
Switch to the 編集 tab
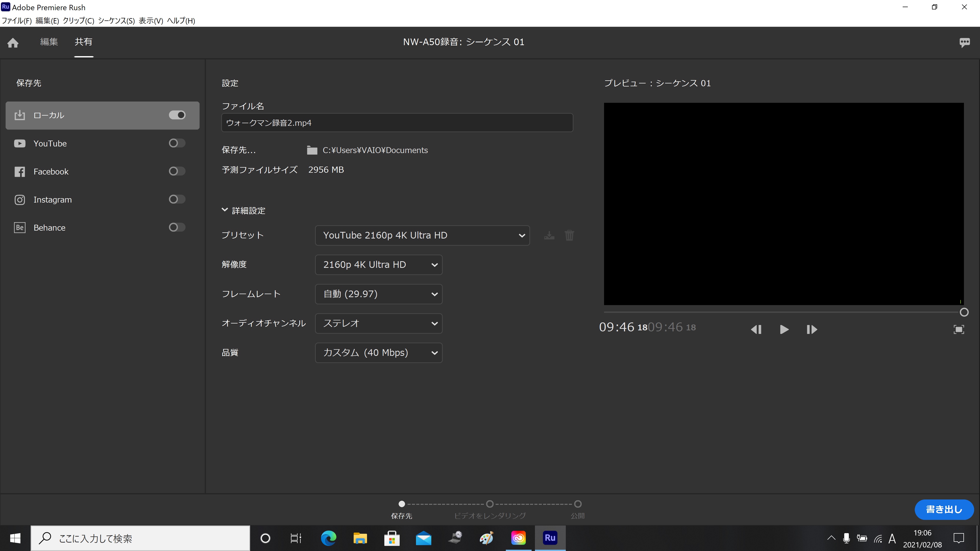tap(49, 42)
